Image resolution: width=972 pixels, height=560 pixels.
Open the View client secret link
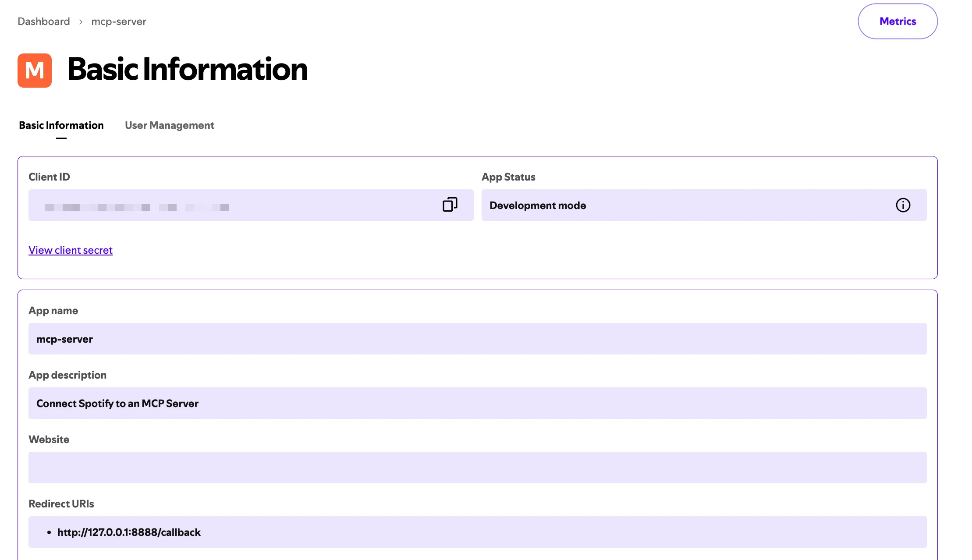click(70, 250)
